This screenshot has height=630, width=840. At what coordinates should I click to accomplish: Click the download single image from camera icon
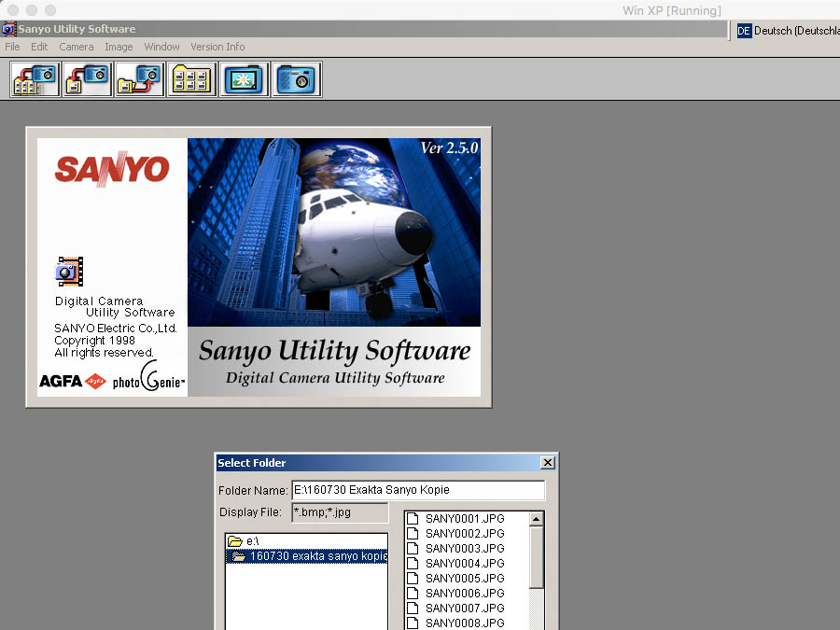[88, 79]
